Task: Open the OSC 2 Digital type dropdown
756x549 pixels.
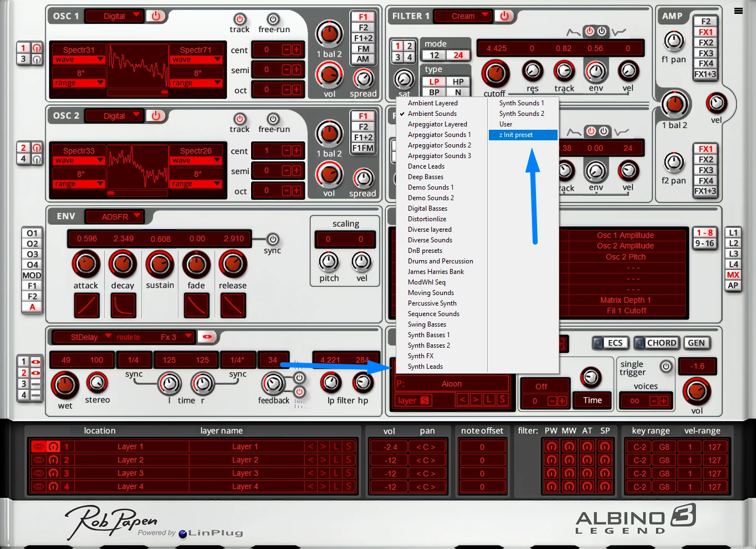Action: point(115,115)
